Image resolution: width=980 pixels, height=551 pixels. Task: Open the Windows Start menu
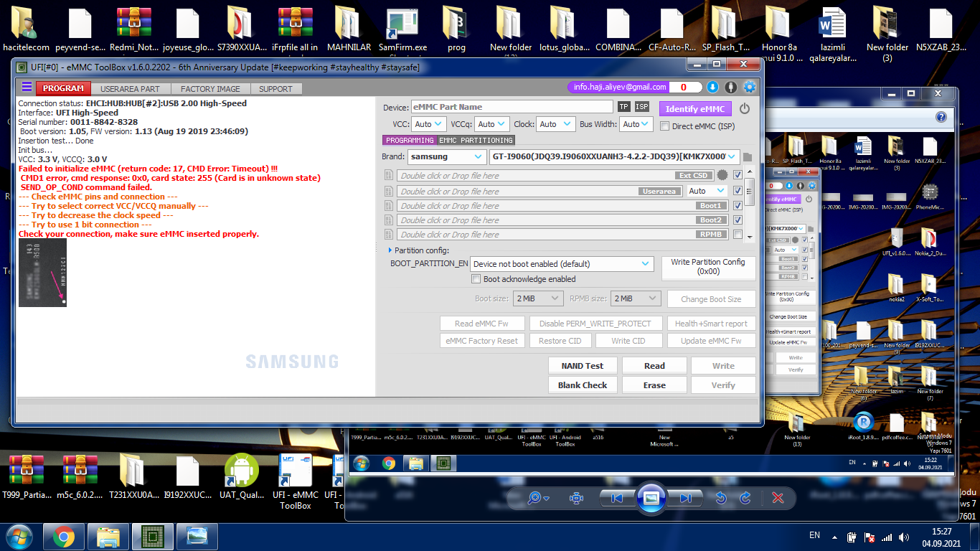pyautogui.click(x=19, y=537)
